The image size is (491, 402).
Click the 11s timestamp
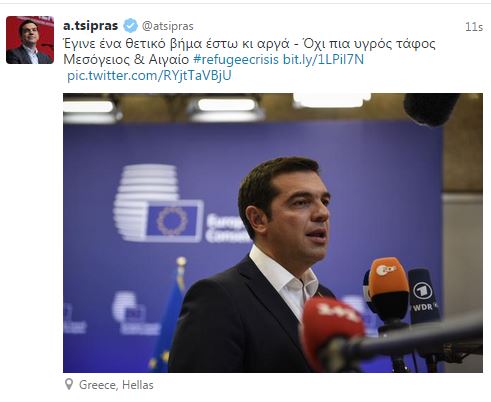point(474,27)
